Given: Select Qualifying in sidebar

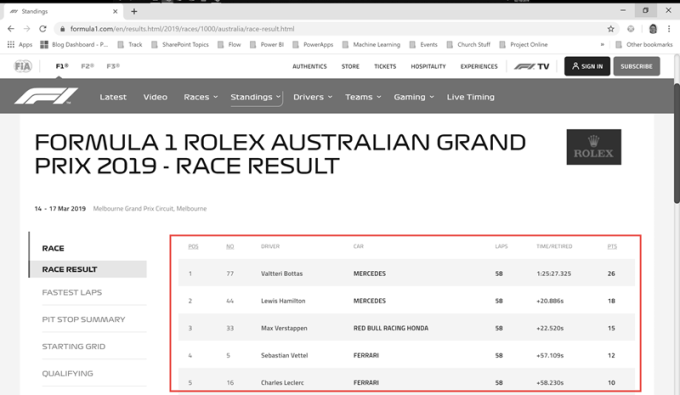Looking at the screenshot, I should tap(68, 373).
